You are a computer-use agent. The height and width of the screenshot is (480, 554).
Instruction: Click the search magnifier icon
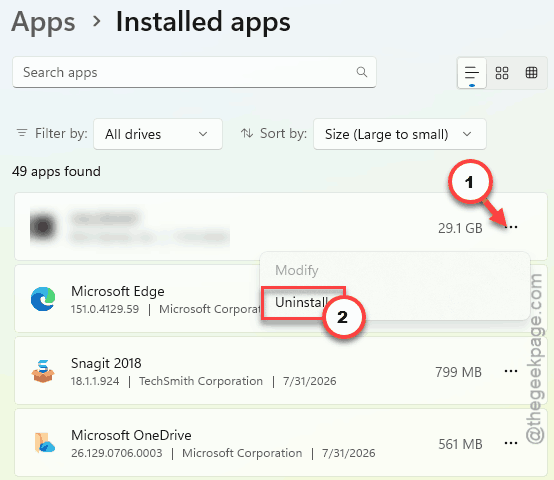[361, 72]
